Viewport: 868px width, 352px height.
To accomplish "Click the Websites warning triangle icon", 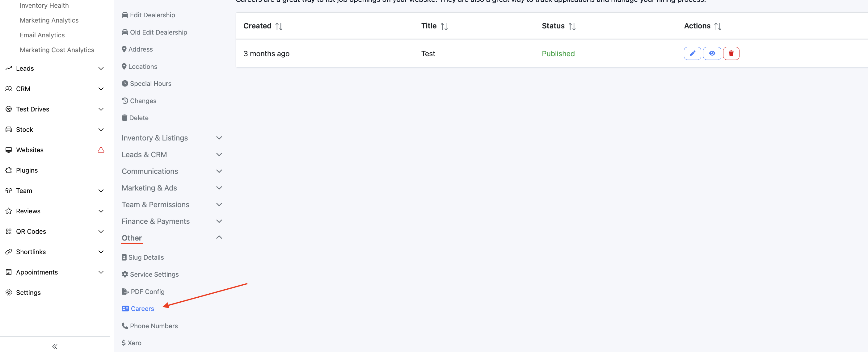I will click(x=101, y=150).
